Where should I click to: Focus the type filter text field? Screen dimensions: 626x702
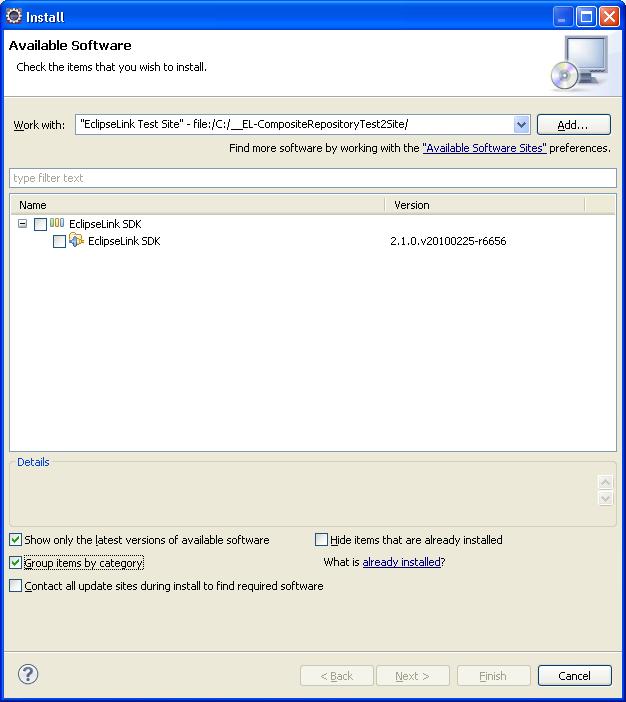point(313,178)
